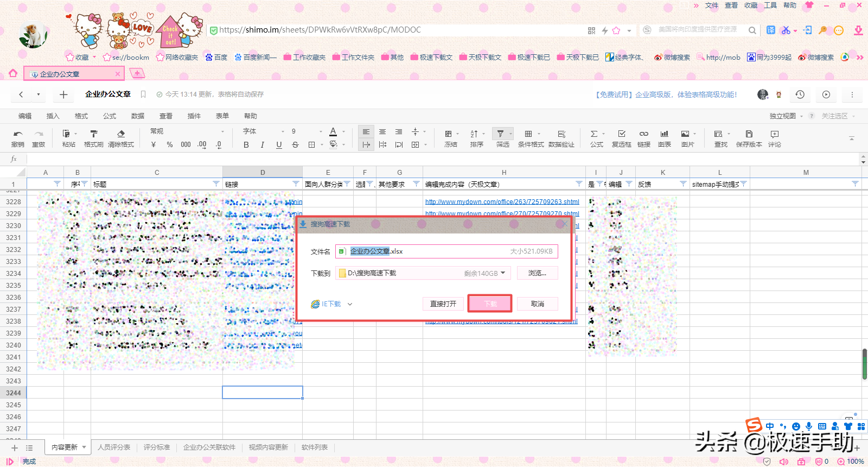Apply currency ¥ format
Image resolution: width=868 pixels, height=467 pixels.
154,144
